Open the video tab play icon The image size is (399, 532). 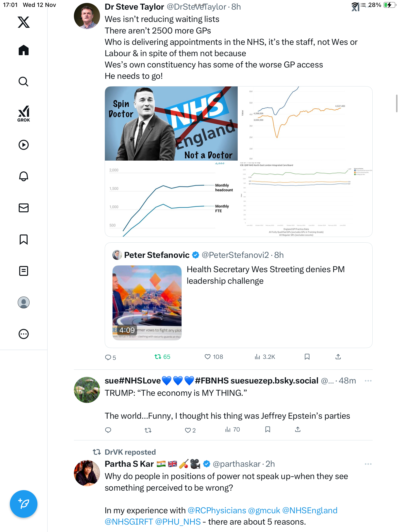pyautogui.click(x=24, y=145)
